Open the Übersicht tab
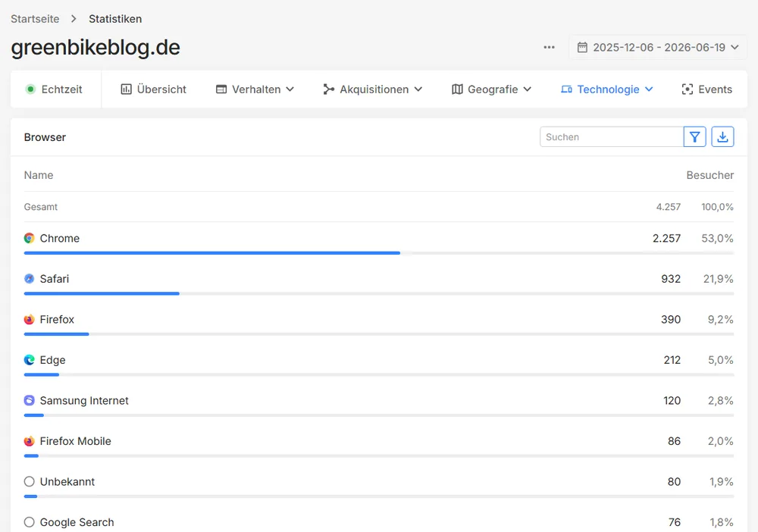 pyautogui.click(x=153, y=89)
